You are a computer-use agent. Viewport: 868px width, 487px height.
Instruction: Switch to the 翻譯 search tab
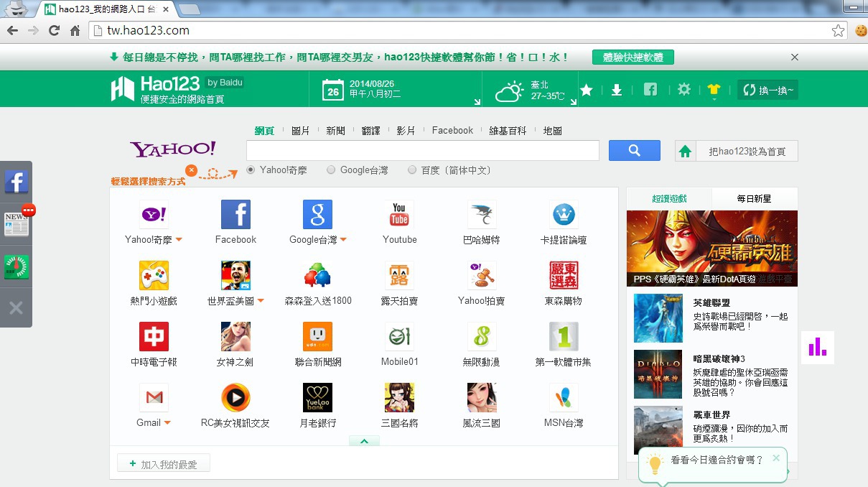point(370,131)
